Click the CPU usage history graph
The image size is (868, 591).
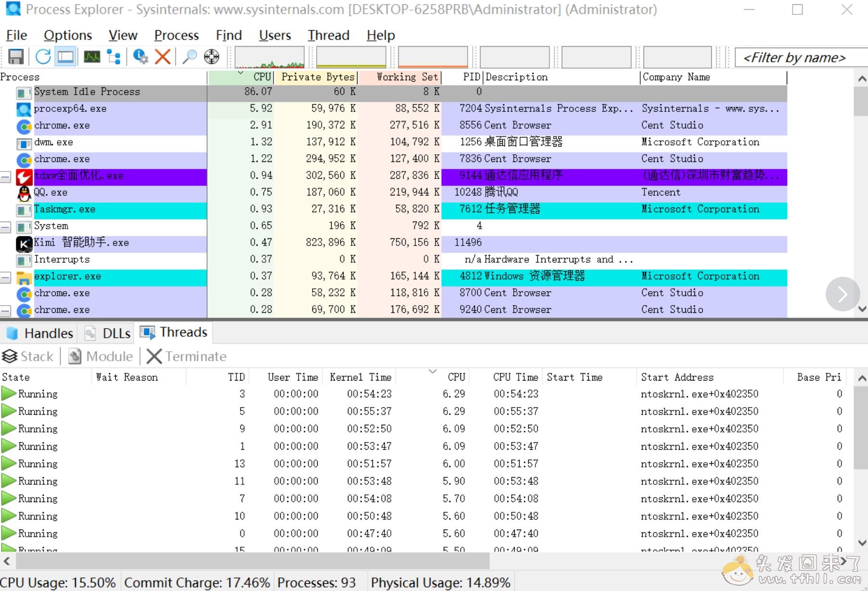(269, 58)
